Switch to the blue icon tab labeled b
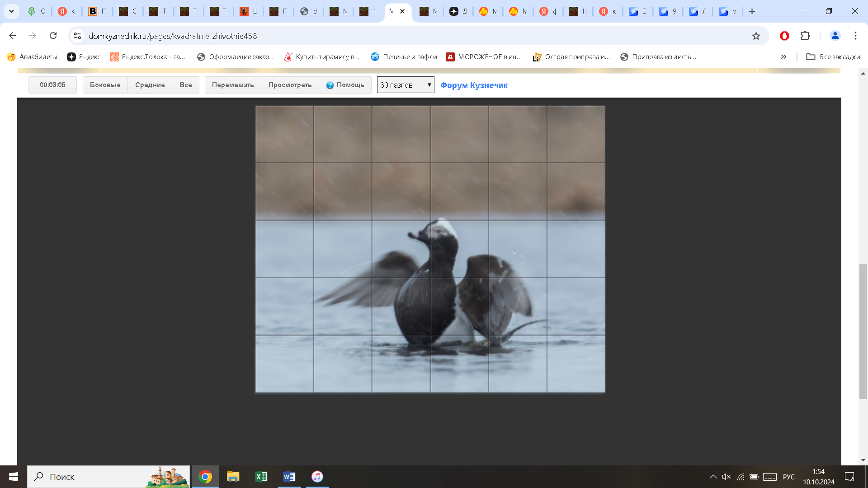 tap(727, 11)
